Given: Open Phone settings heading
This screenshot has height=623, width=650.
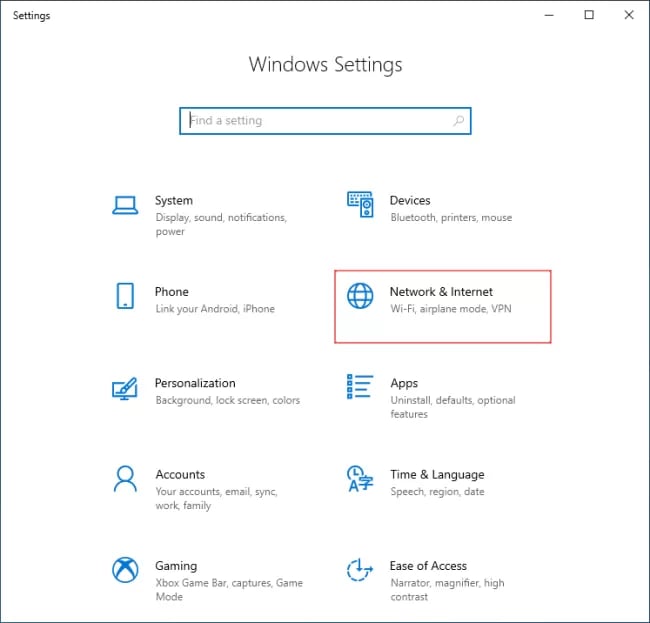Looking at the screenshot, I should [x=172, y=292].
